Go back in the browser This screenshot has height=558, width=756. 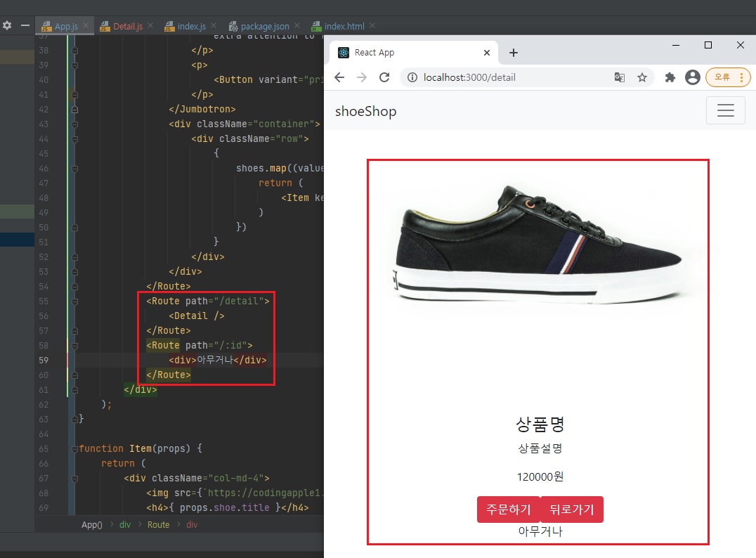339,77
